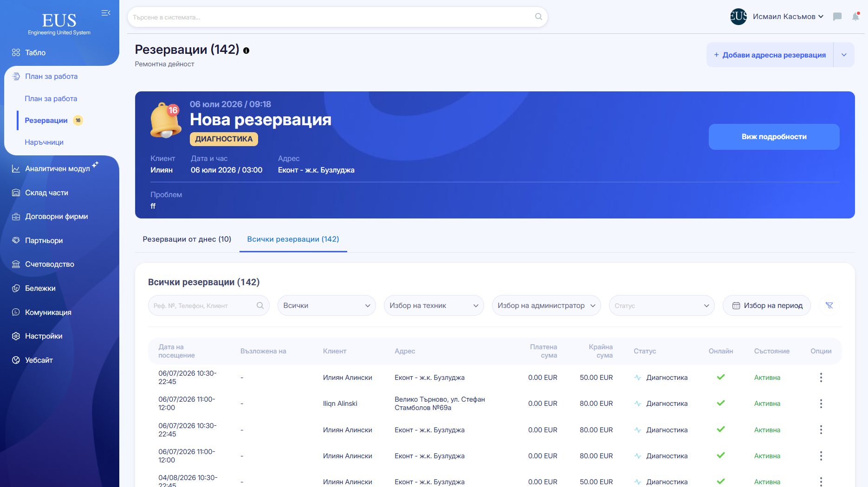Open the chat messages icon
This screenshot has width=868, height=487.
pyautogui.click(x=837, y=17)
